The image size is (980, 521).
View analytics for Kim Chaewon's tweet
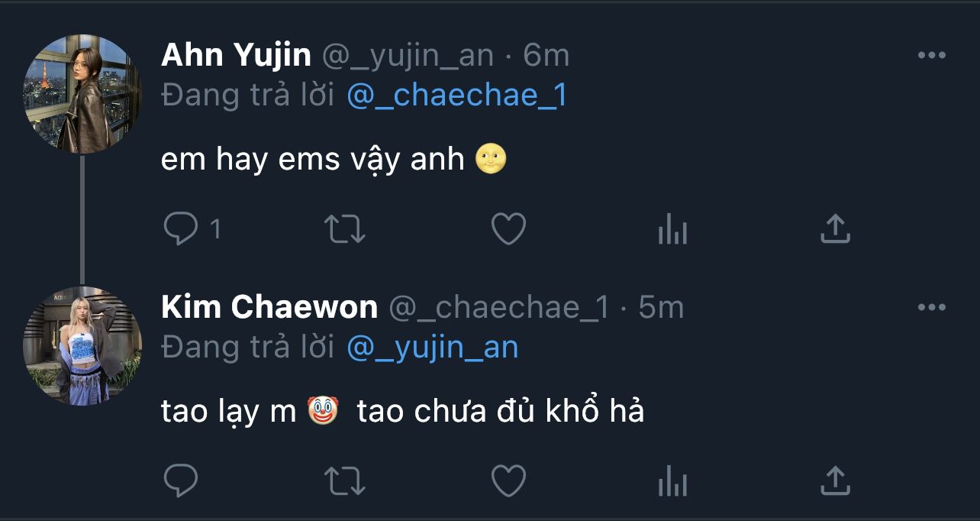672,481
